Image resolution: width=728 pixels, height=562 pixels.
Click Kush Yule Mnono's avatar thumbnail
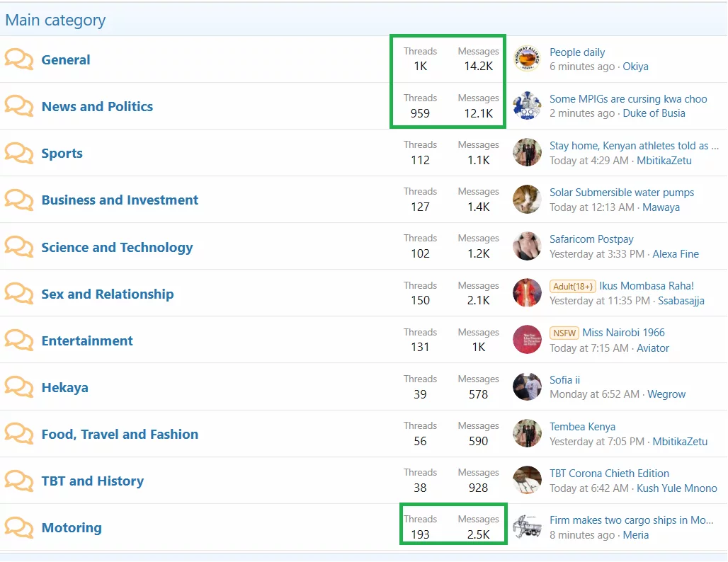coord(527,481)
